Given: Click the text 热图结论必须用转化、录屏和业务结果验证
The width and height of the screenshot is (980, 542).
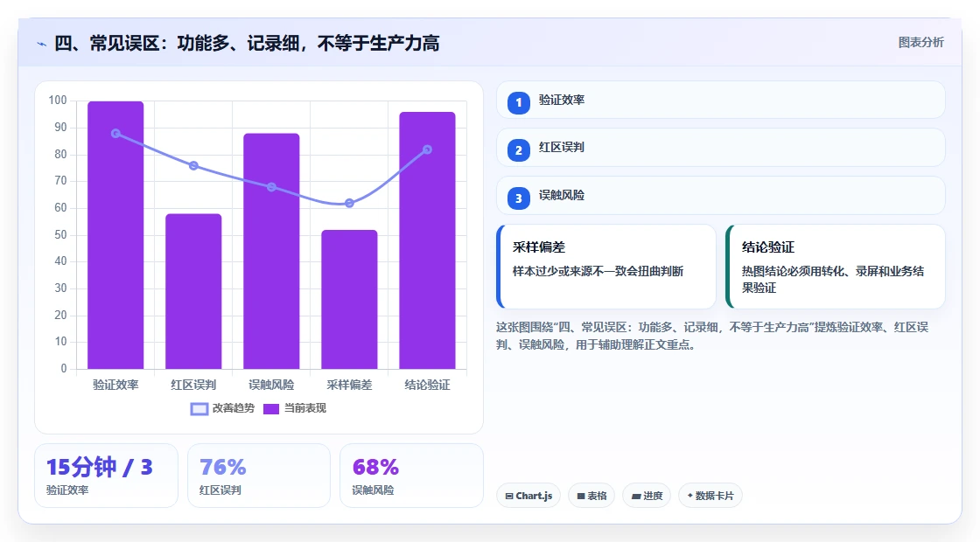Looking at the screenshot, I should pos(832,280).
